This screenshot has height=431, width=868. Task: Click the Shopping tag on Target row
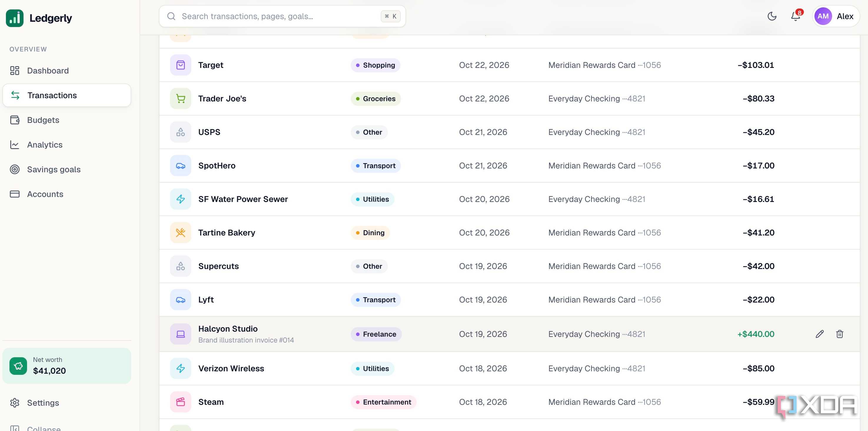375,65
